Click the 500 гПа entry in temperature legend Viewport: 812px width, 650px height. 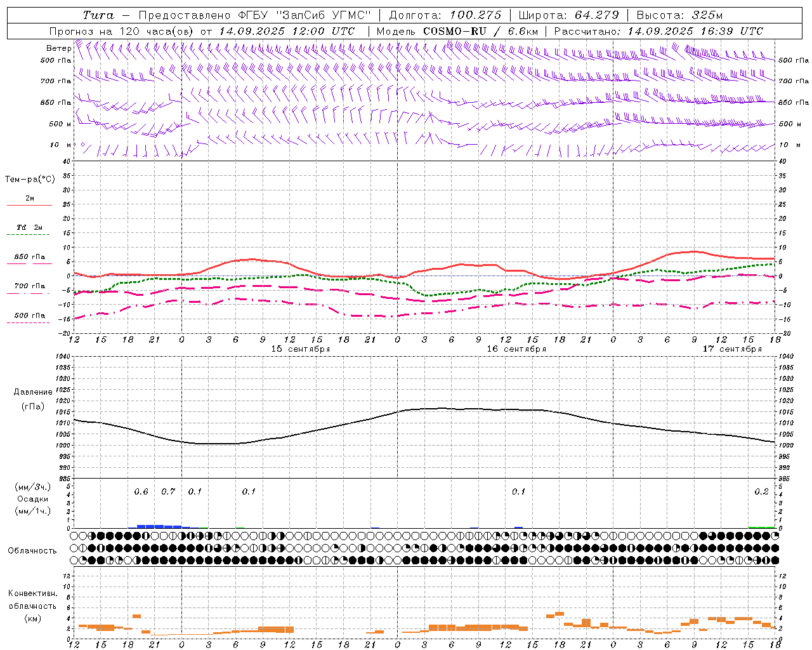[30, 315]
